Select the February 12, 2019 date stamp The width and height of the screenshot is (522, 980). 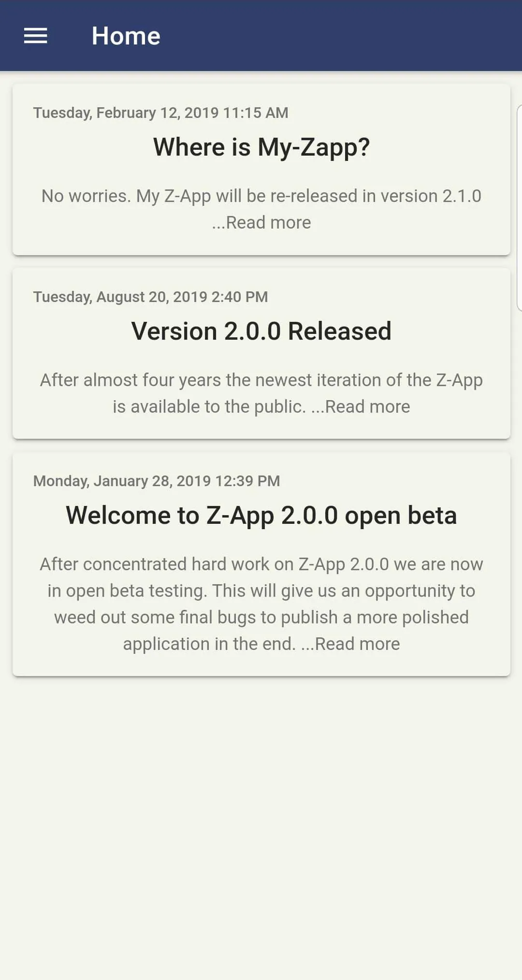[x=160, y=113]
